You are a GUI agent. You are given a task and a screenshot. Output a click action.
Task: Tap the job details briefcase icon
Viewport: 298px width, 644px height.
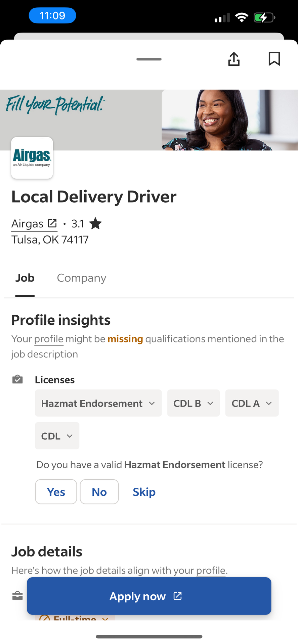[x=17, y=596]
